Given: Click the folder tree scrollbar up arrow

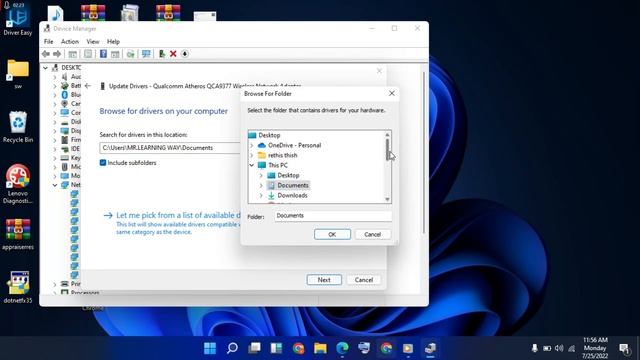Looking at the screenshot, I should click(387, 135).
